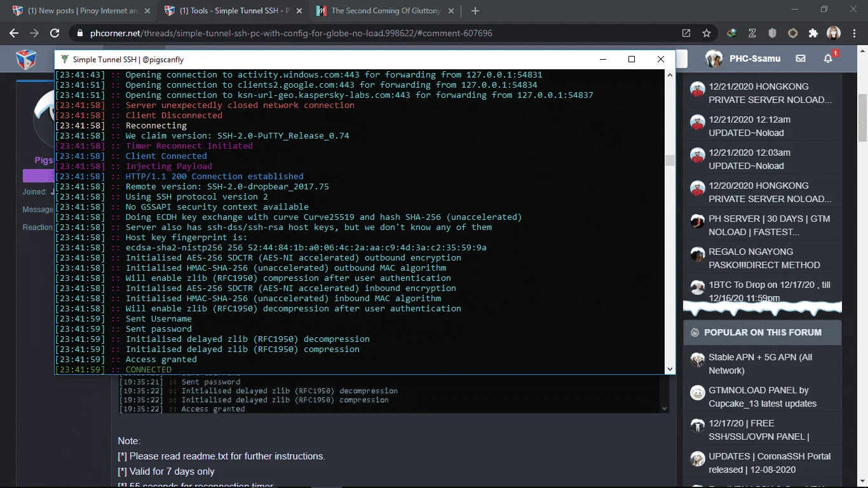The width and height of the screenshot is (868, 488).
Task: Open the 12/21/2020 12:12am UPDATED~Noload thread
Action: (750, 126)
